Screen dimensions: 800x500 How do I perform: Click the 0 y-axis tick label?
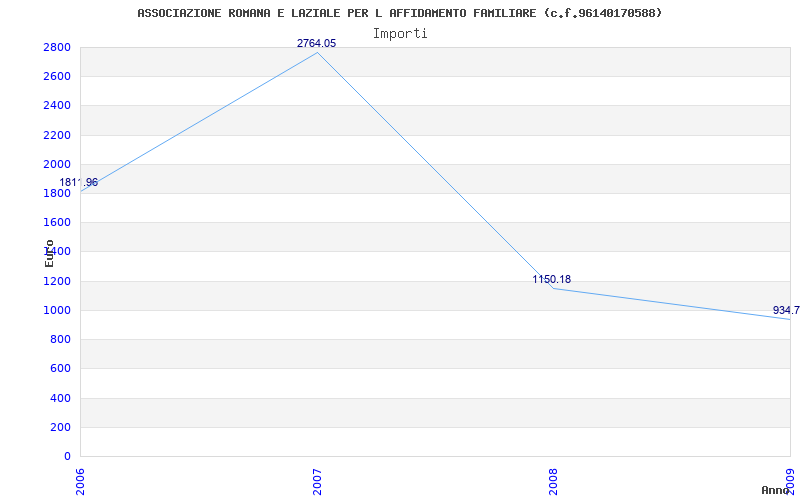[x=67, y=456]
